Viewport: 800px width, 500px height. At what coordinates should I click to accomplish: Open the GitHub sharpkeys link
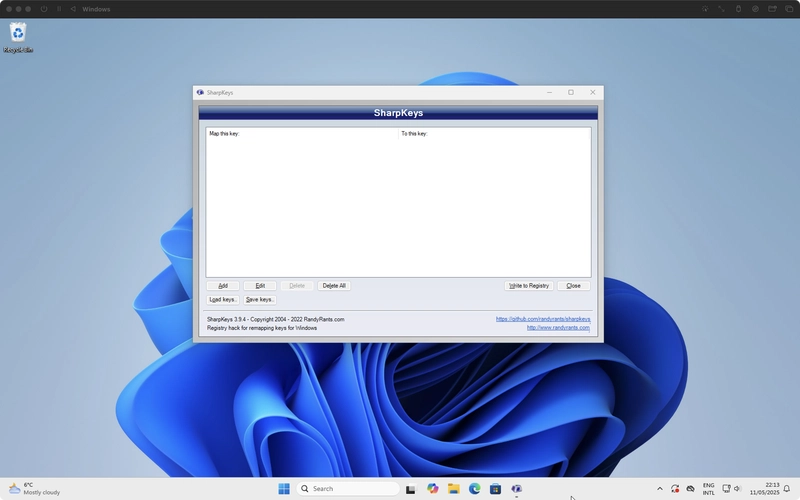coord(543,319)
